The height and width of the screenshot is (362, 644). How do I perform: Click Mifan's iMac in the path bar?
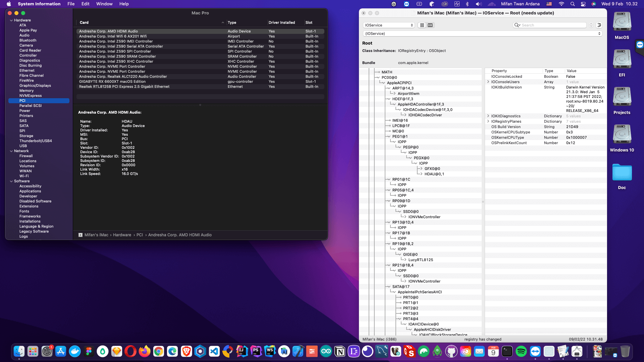click(96, 235)
